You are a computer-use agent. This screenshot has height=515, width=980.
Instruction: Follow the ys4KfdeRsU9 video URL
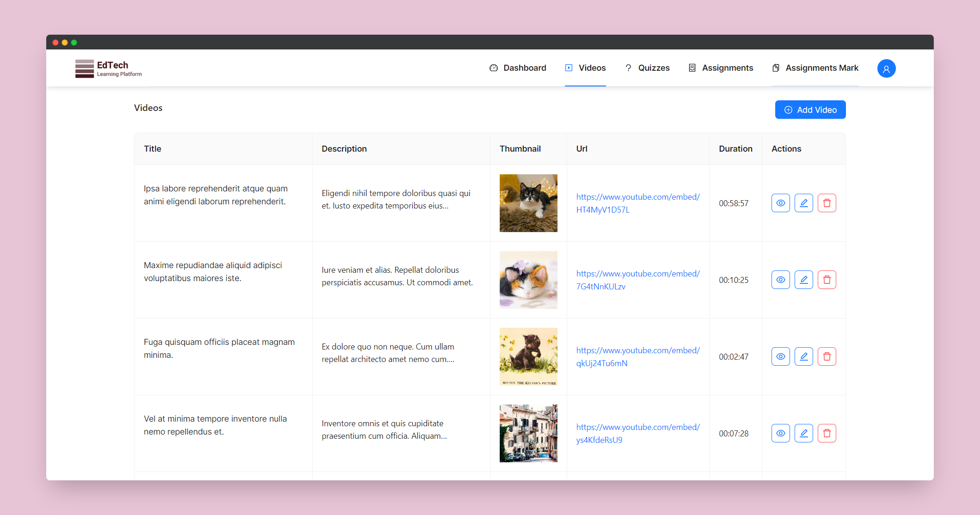tap(637, 433)
